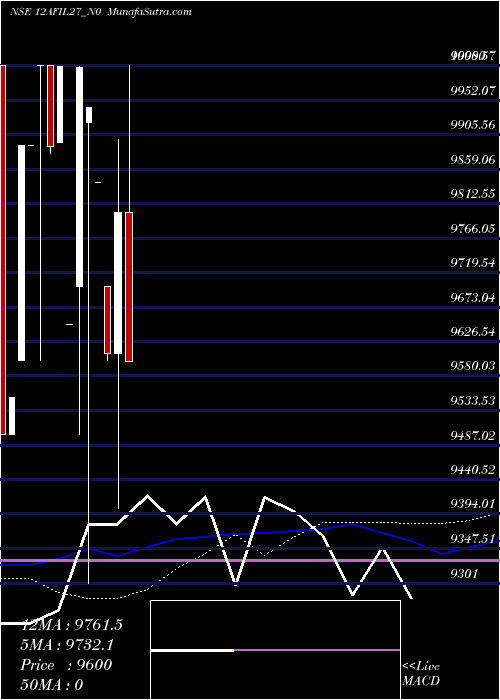Click the price label 9673.04
The image size is (500, 700).
pos(473,297)
